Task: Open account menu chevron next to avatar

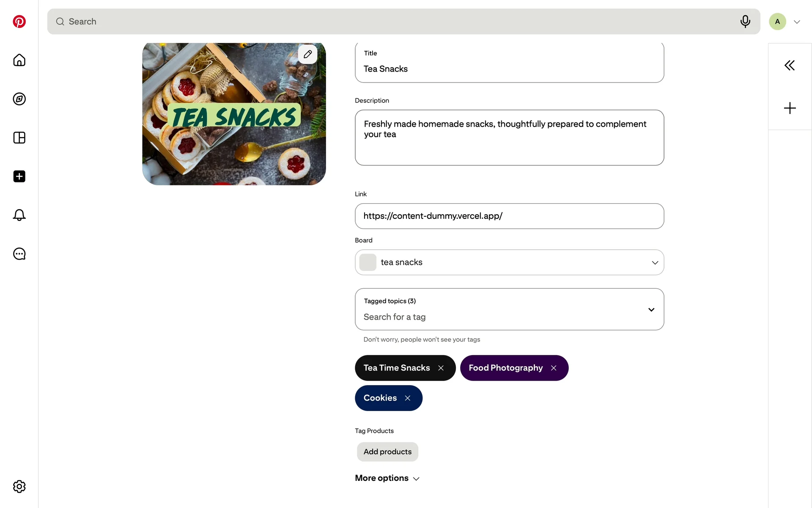Action: (797, 22)
